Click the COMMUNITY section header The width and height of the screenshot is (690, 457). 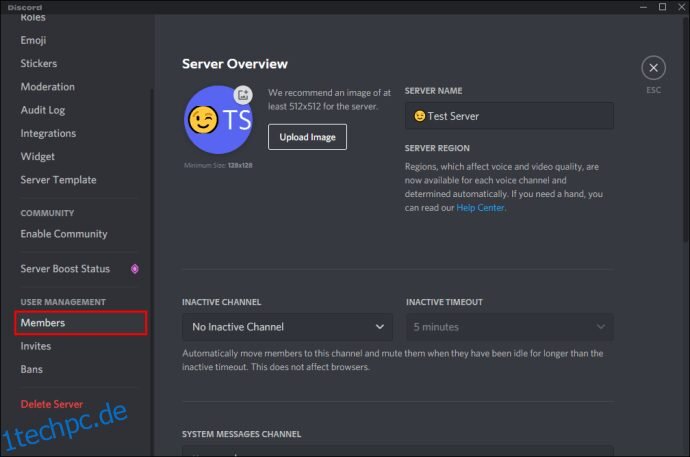coord(47,213)
